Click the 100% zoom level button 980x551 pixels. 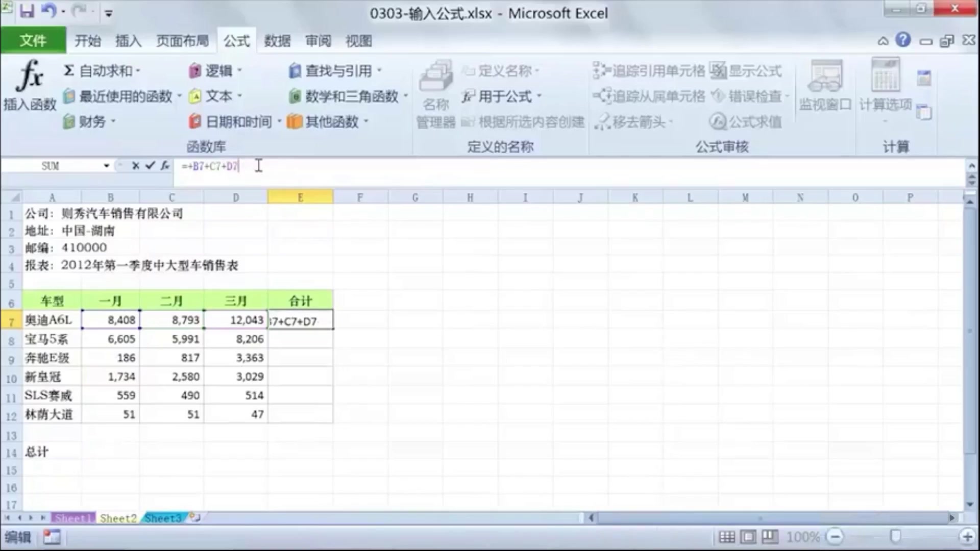point(803,537)
